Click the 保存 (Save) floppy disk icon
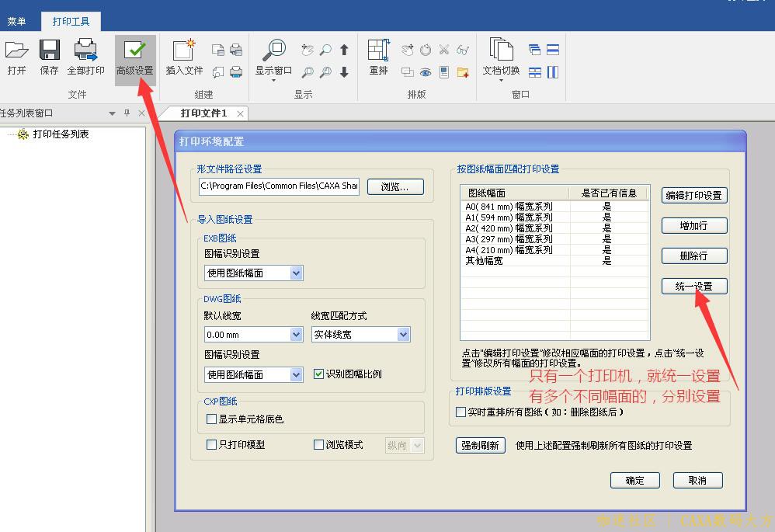 (x=49, y=51)
